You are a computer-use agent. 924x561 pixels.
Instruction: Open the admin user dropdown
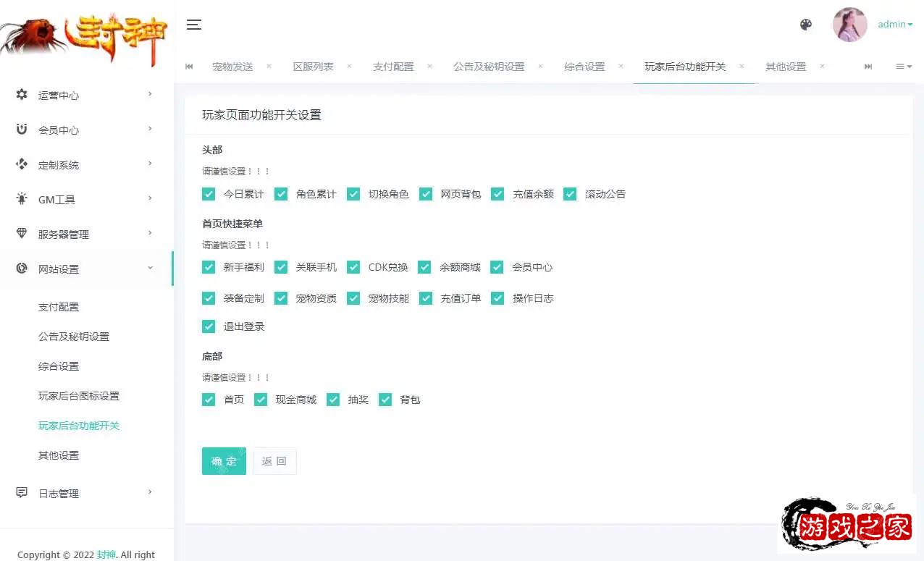tap(895, 25)
